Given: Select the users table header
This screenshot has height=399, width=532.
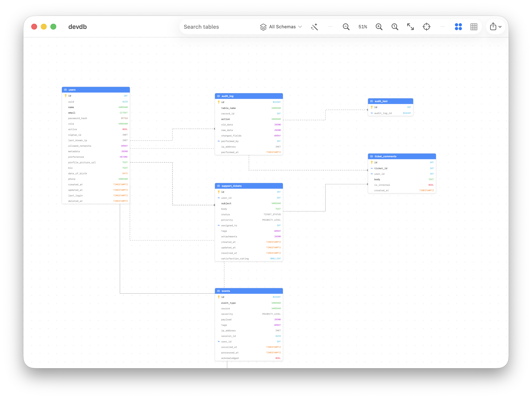Looking at the screenshot, I should (x=96, y=90).
